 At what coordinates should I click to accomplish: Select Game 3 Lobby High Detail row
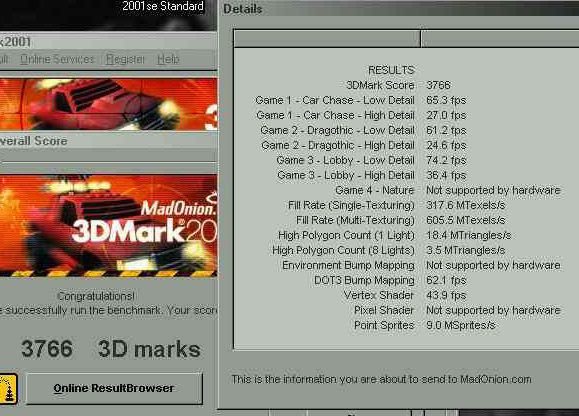click(372, 175)
